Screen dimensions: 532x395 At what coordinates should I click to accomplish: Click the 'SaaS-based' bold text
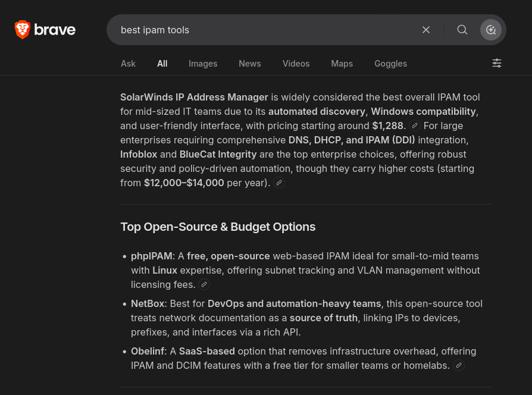click(207, 351)
